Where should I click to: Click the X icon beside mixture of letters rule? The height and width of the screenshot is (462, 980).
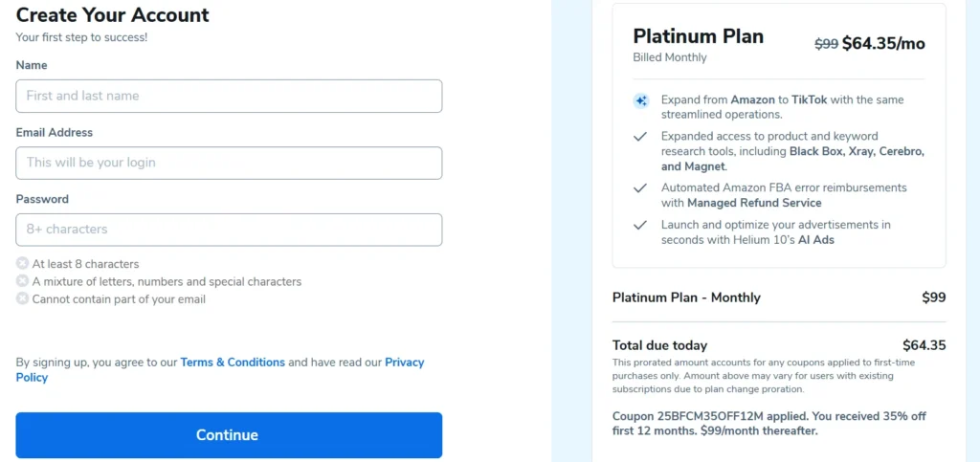tap(22, 281)
